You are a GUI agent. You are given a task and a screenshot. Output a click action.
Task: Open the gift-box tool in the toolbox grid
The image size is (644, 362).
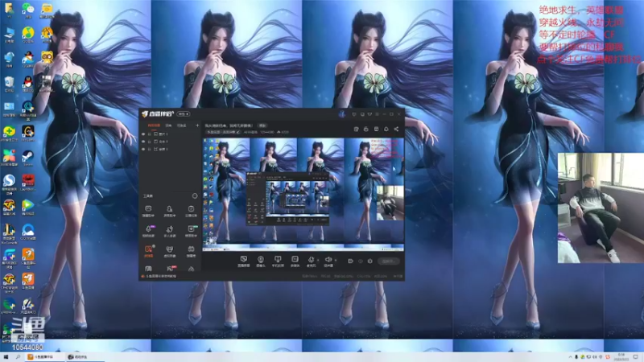click(x=191, y=251)
